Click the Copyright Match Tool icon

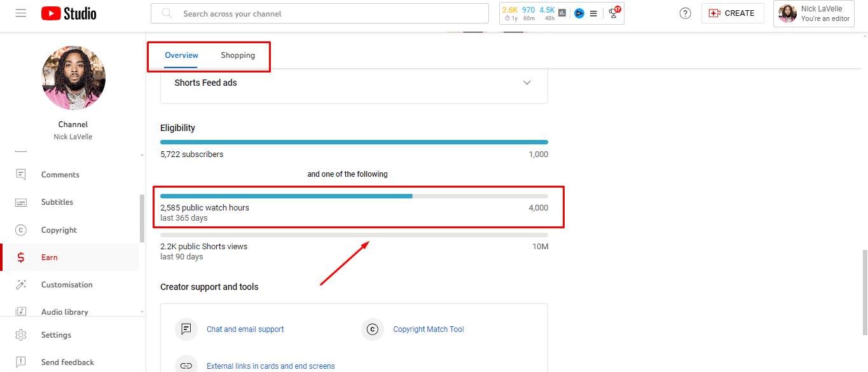click(x=373, y=329)
